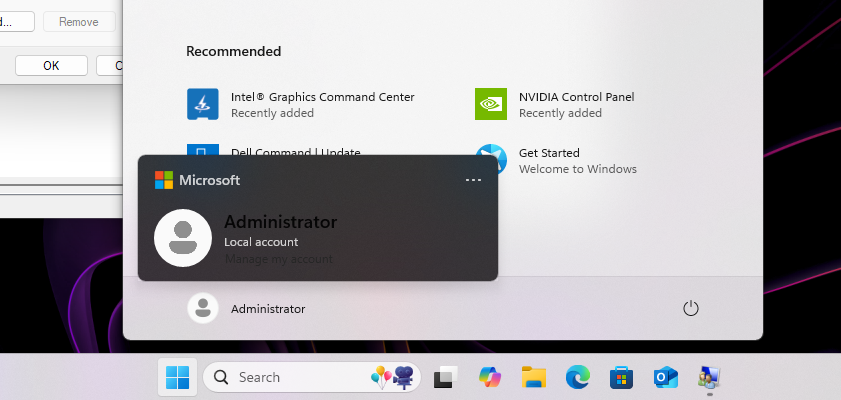Screen dimensions: 841x400
Task: Click the Administrator avatar in the account card
Action: tap(183, 238)
